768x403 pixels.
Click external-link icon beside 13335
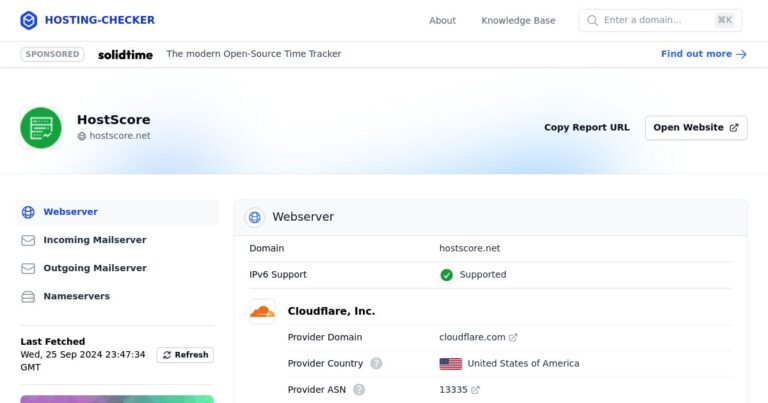coord(475,390)
